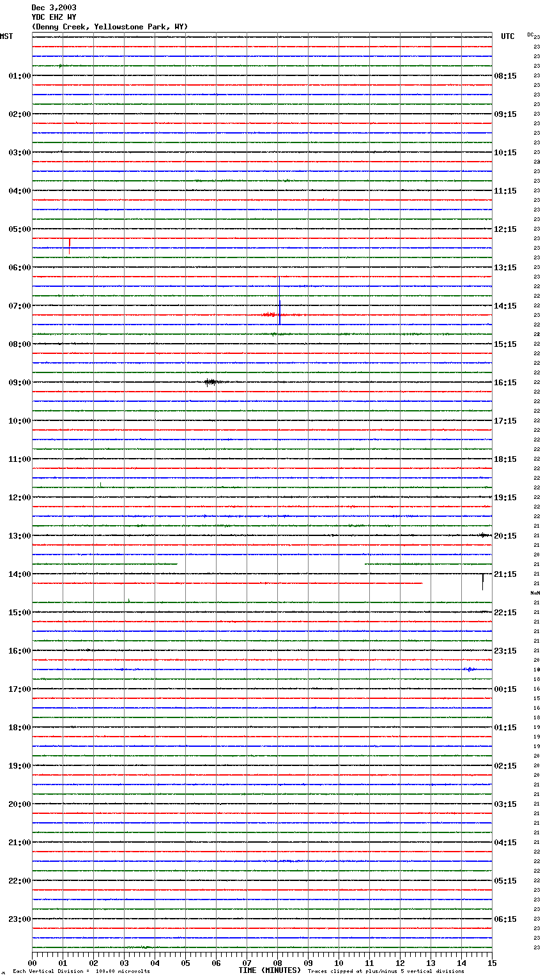Select the '03:00' MST time label

coord(20,153)
